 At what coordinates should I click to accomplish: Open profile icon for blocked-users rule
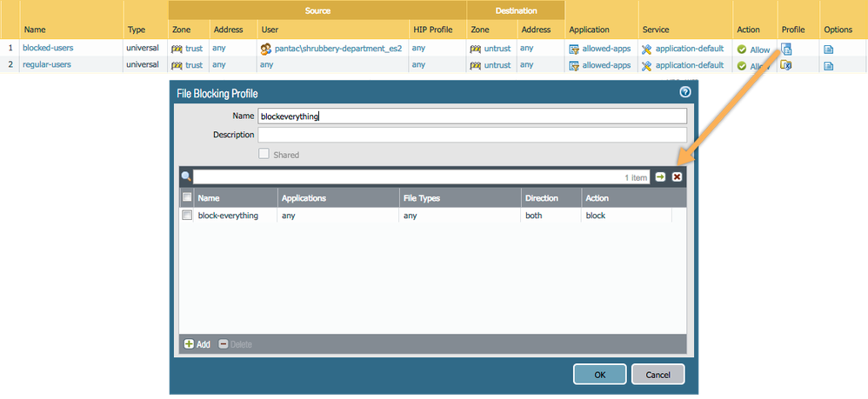[786, 50]
